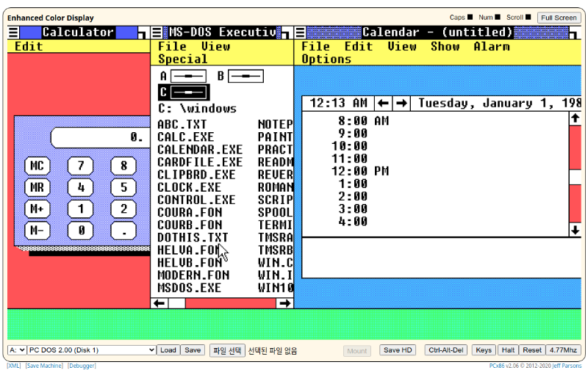The height and width of the screenshot is (373, 588).
Task: Toggle the Caps lock indicator
Action: (x=470, y=17)
